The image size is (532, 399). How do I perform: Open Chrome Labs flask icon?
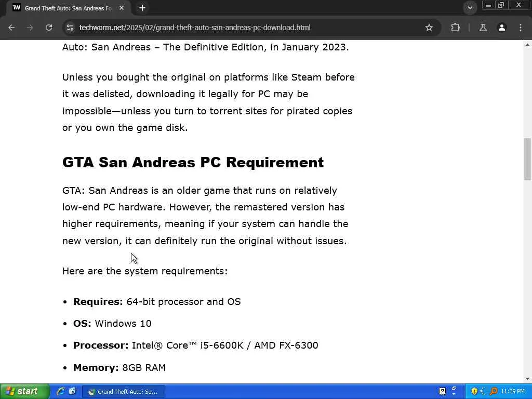483,28
